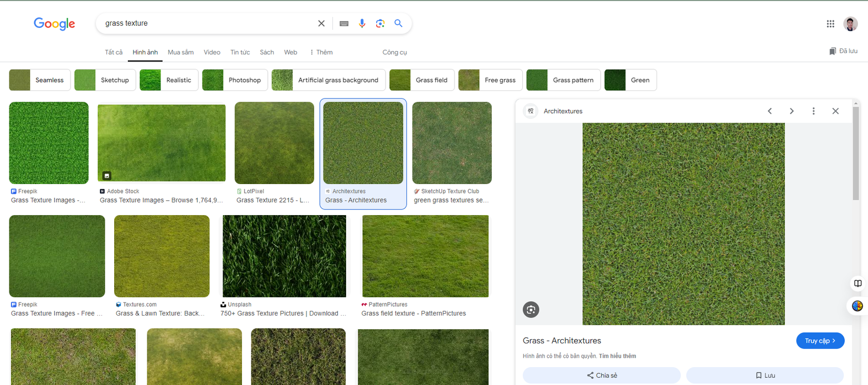Switch to the Tất cả tab
The image size is (868, 385).
[x=114, y=52]
